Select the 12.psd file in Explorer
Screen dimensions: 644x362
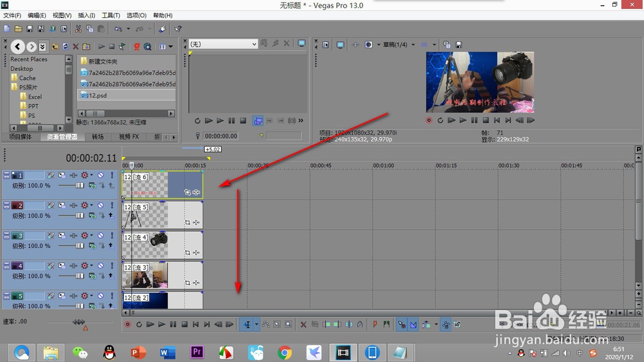[x=126, y=95]
